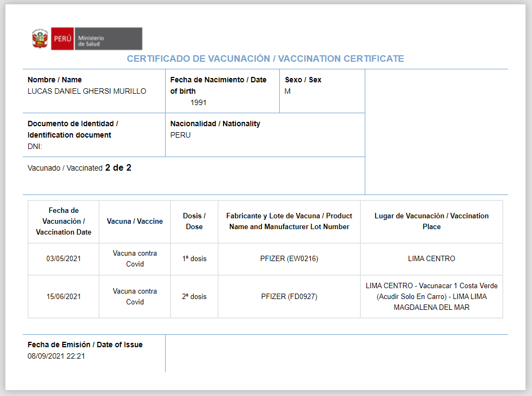This screenshot has height=396, width=532.
Task: Click the birth year 1991
Action: point(198,102)
